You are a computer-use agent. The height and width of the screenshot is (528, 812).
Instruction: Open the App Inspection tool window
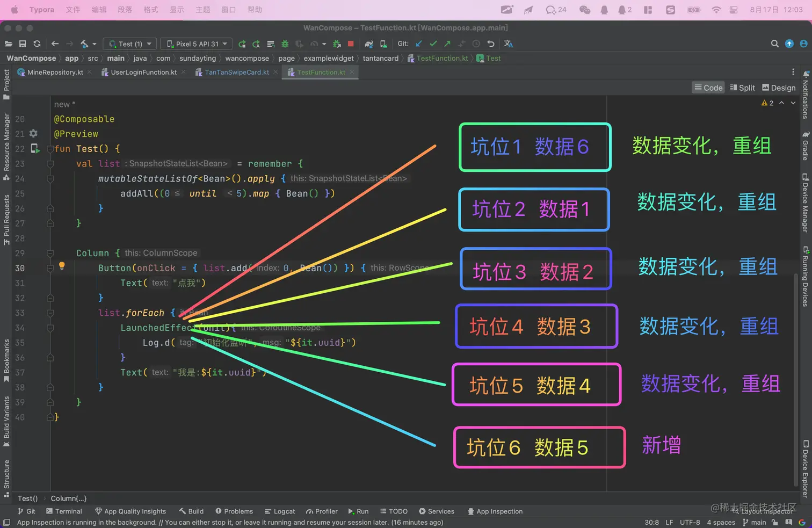coord(495,511)
